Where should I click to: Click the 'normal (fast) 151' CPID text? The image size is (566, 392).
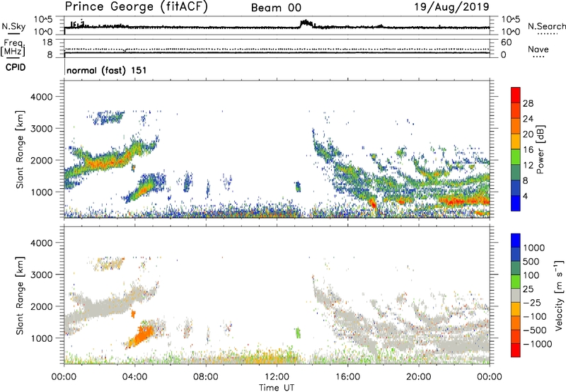coord(107,70)
